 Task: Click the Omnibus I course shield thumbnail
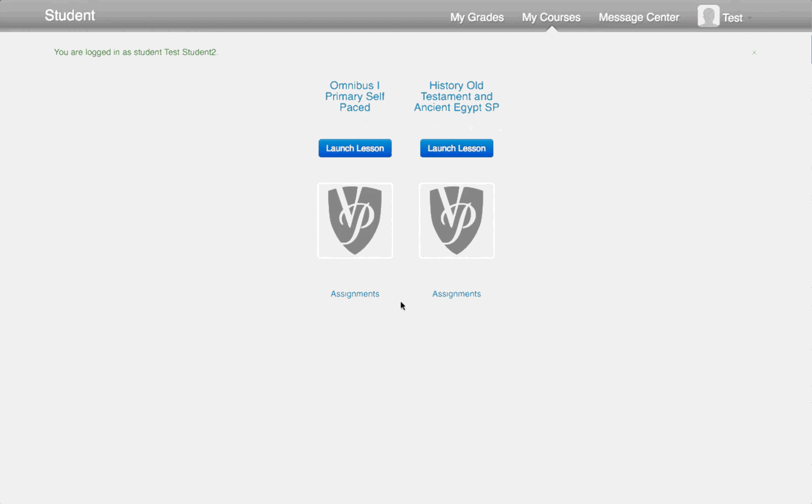[355, 220]
